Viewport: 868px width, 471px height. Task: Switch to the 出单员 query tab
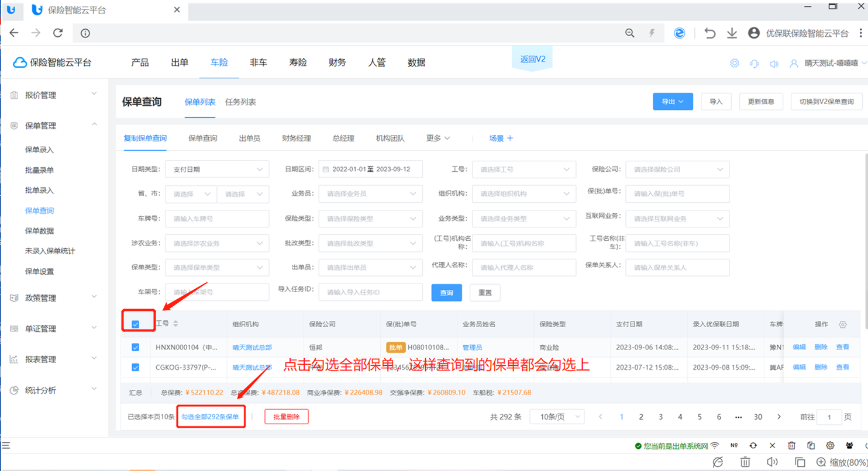(x=250, y=138)
